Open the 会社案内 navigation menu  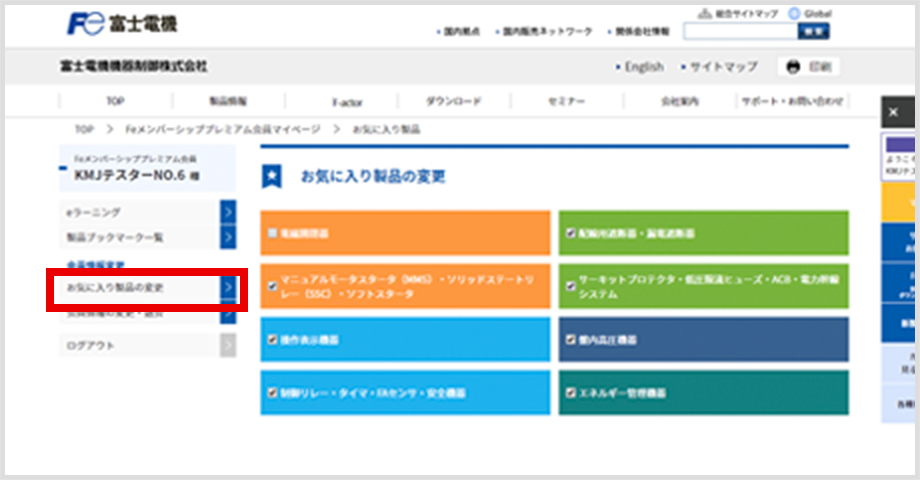pos(679,101)
